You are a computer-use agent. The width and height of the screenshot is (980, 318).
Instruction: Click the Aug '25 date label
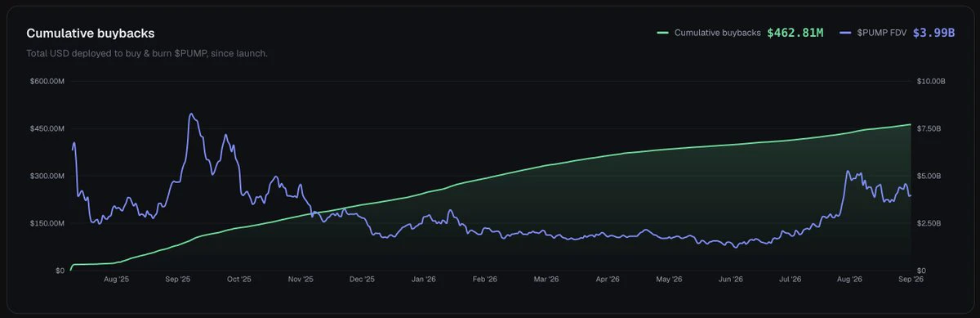116,280
